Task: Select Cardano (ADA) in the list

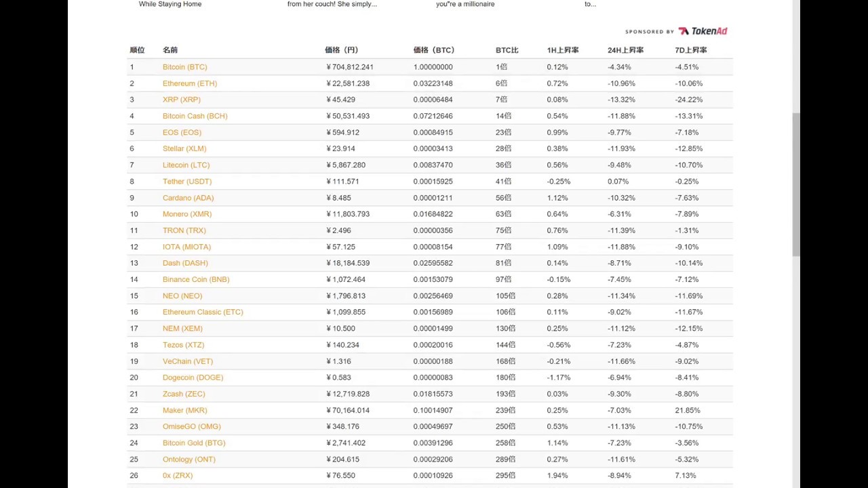Action: tap(188, 198)
